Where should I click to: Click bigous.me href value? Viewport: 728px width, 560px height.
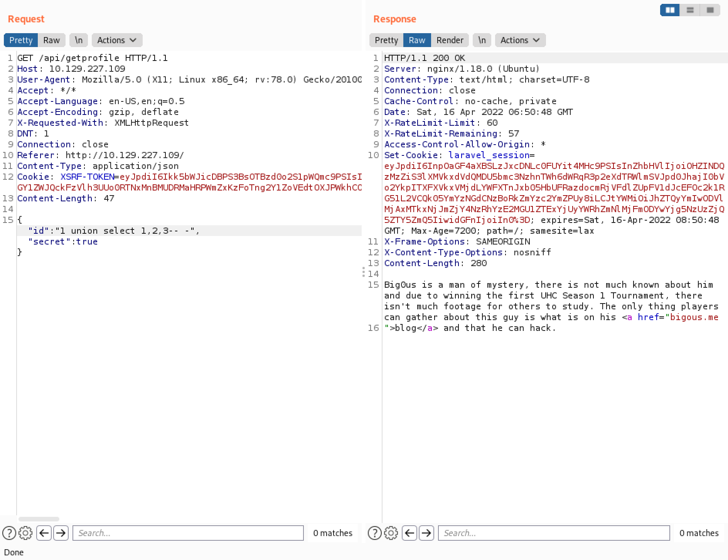tap(694, 317)
